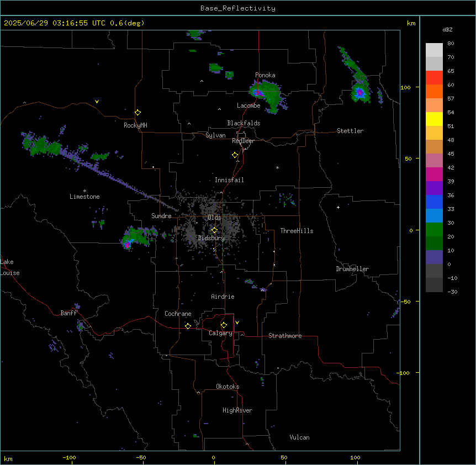Click the Okotoks label

228,387
